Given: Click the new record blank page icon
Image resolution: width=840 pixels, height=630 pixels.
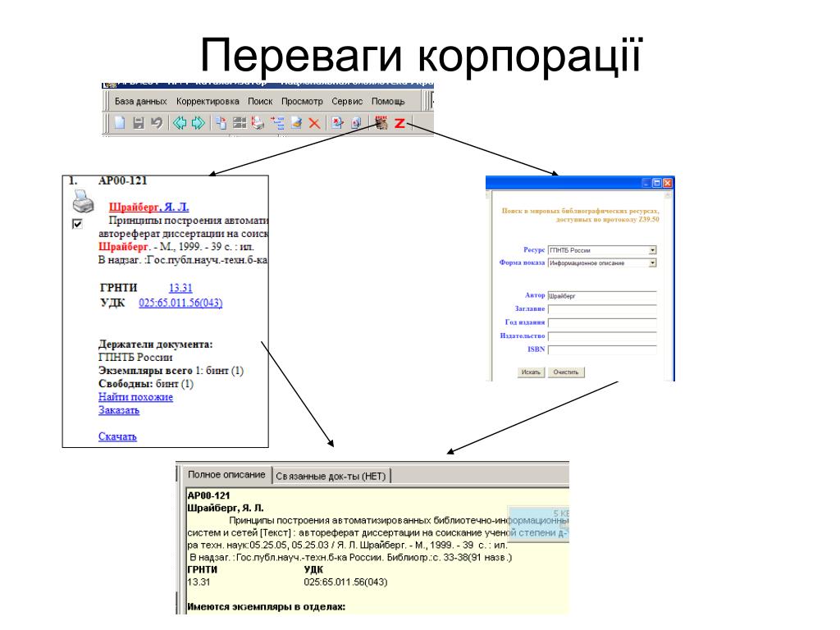Looking at the screenshot, I should [120, 123].
